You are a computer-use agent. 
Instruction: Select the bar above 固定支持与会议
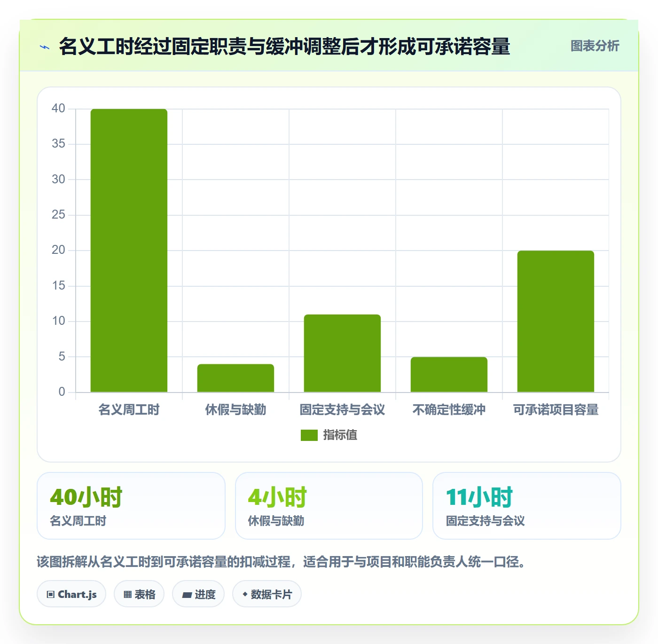[342, 353]
